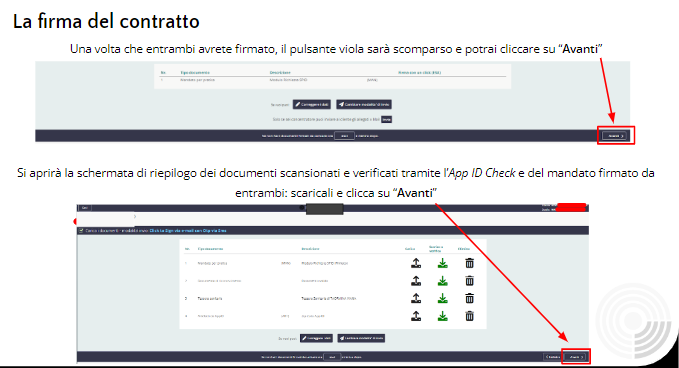Image resolution: width=679 pixels, height=368 pixels.
Task: Click Correggere i dati under four-document table
Action: pos(316,338)
